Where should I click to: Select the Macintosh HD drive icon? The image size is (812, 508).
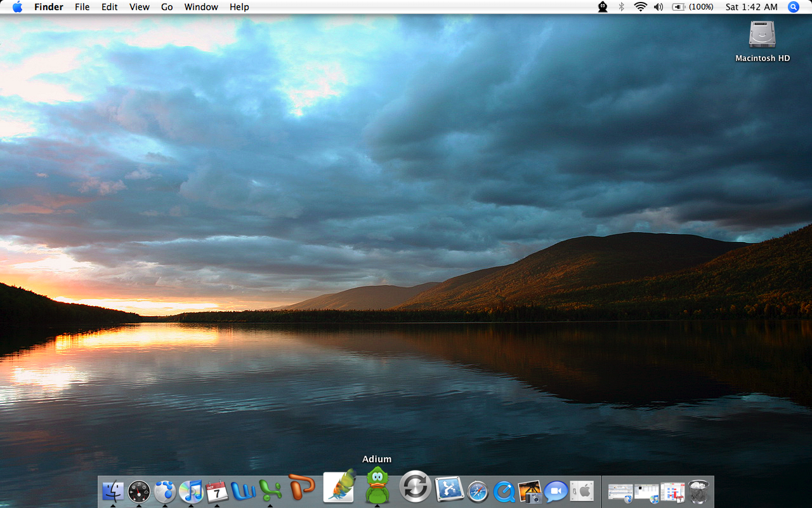tap(763, 34)
